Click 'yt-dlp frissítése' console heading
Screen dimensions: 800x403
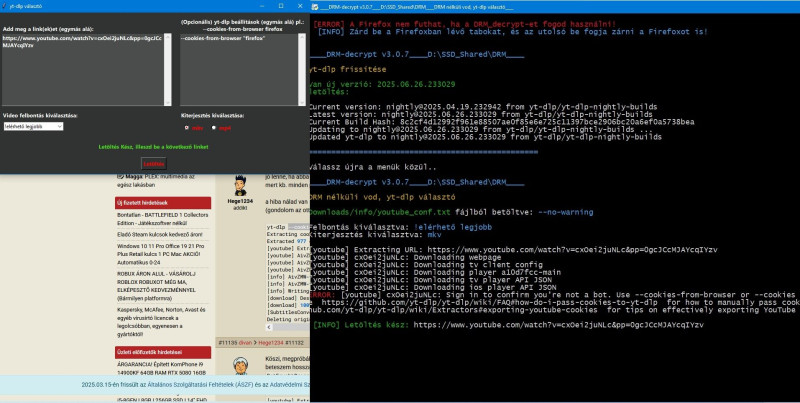point(347,69)
